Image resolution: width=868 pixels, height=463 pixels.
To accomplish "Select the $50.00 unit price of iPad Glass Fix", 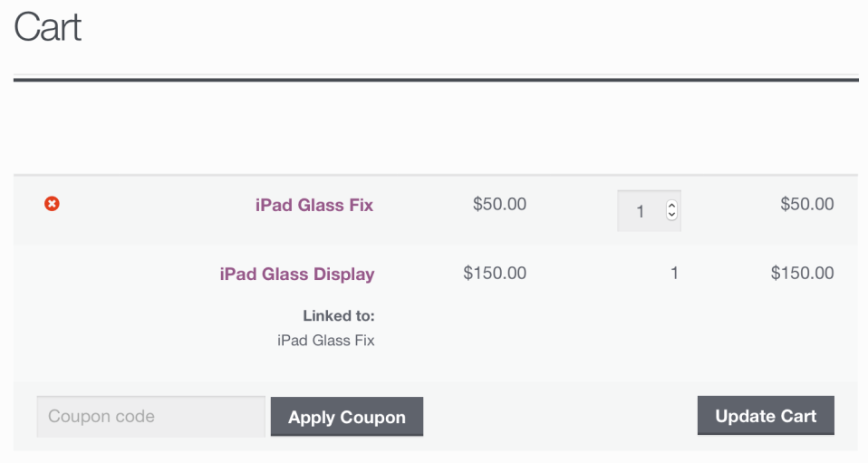I will click(x=499, y=204).
